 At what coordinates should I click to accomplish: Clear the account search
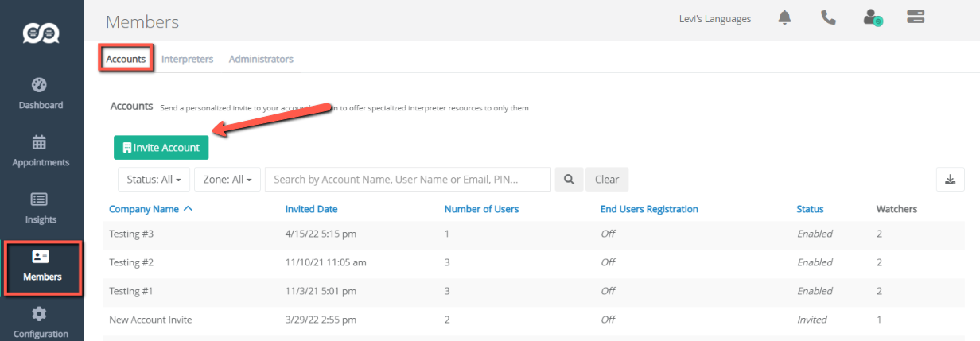[607, 180]
